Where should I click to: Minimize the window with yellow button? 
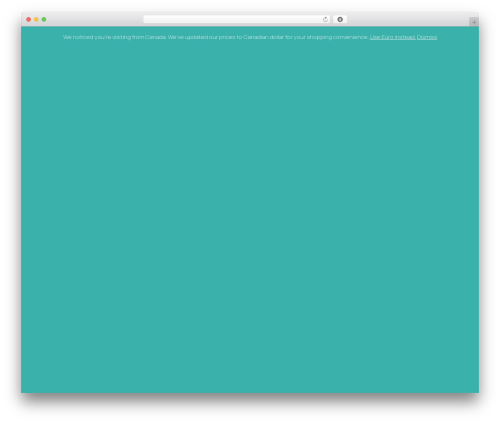point(36,19)
